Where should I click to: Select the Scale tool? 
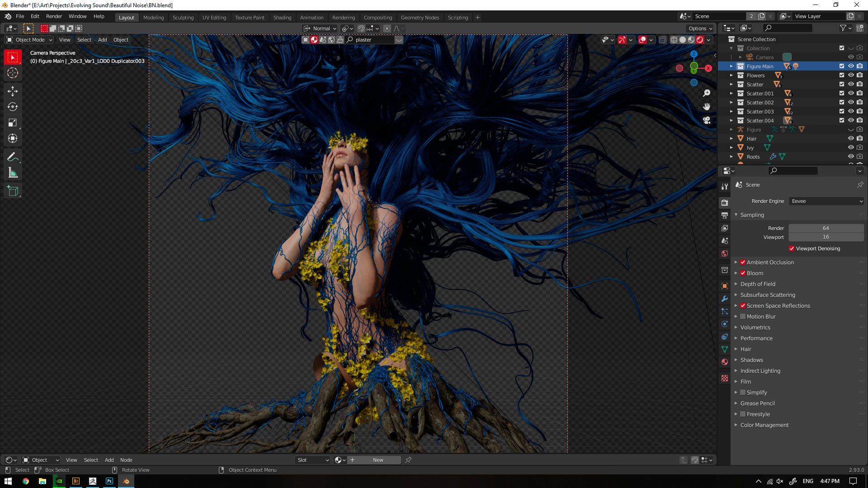(x=13, y=123)
